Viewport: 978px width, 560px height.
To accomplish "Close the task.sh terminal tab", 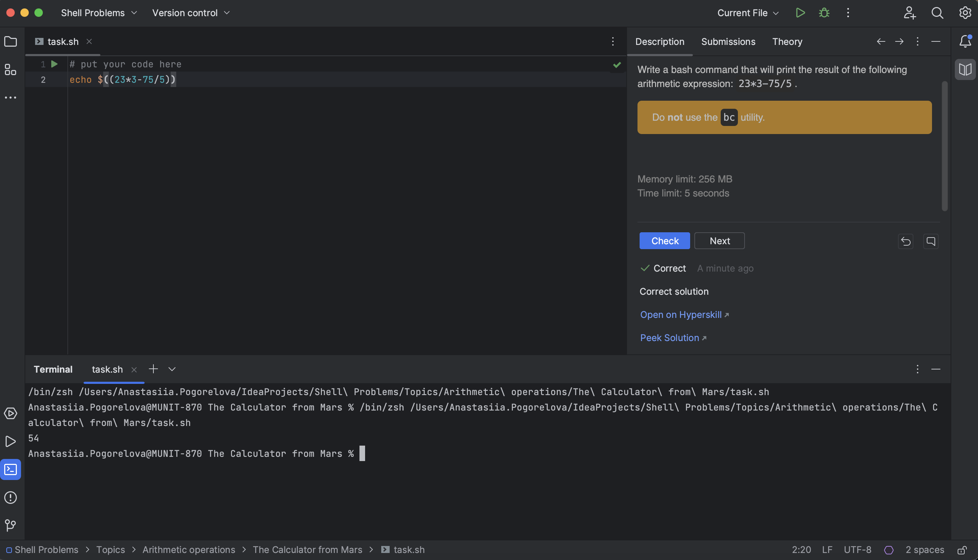I will click(134, 369).
